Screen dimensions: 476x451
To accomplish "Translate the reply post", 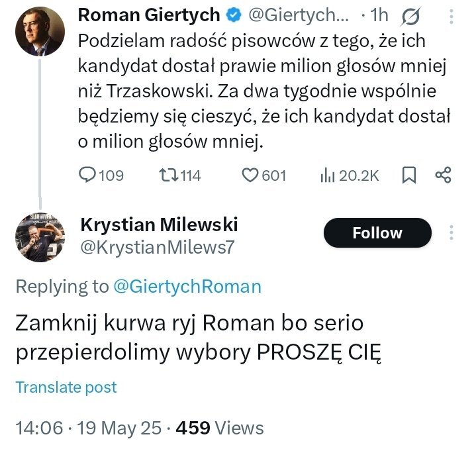I will (66, 387).
